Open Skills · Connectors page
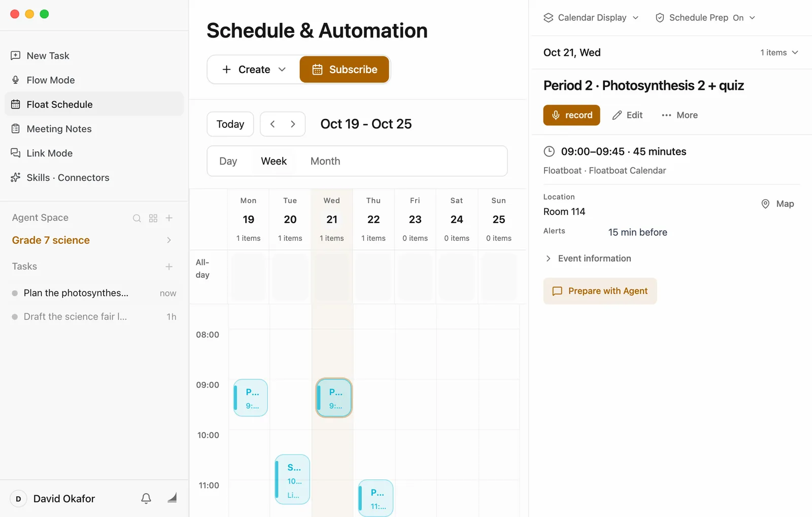This screenshot has height=517, width=812. (94, 178)
